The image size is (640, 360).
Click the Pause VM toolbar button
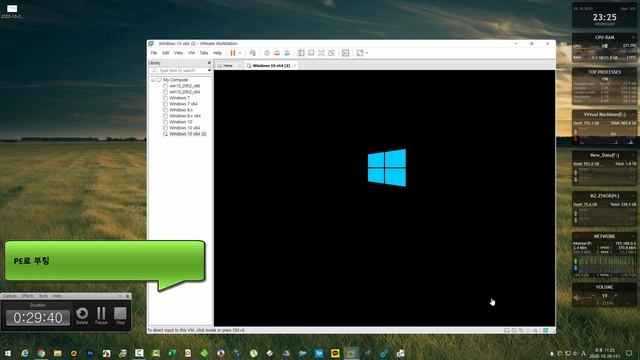[233, 53]
